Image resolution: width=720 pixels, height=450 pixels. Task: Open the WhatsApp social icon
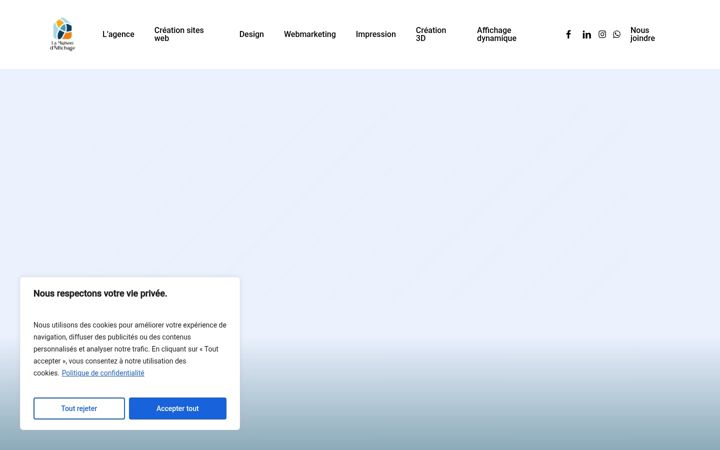(x=617, y=34)
